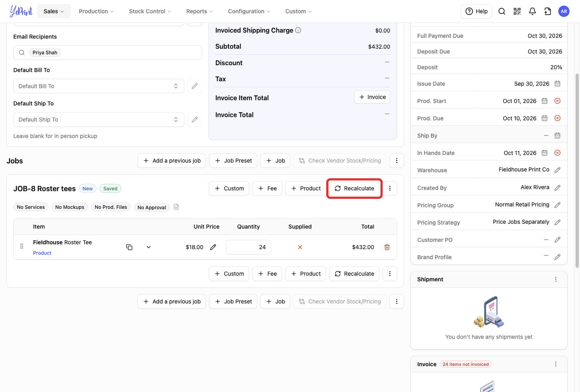The height and width of the screenshot is (392, 580).
Task: Click the No Approval tag
Action: 152,208
